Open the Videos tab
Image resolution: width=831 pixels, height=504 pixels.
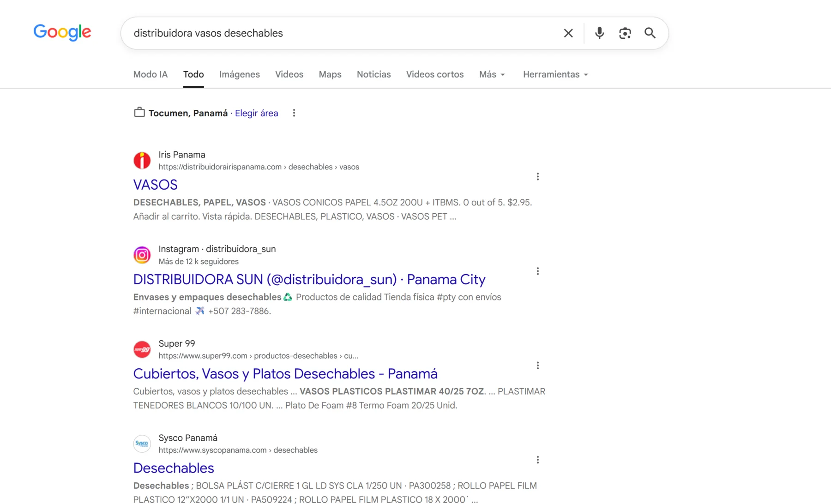coord(289,74)
